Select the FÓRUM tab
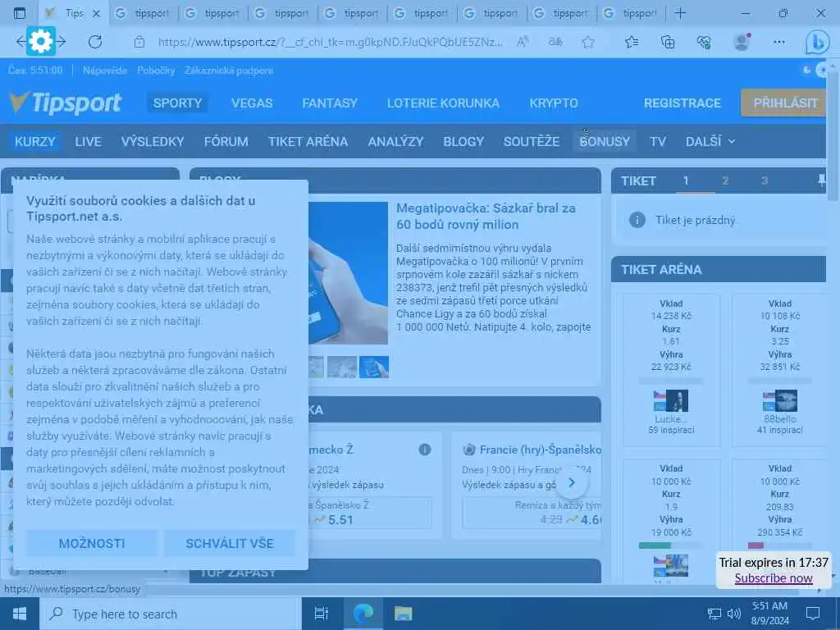Viewport: 840px width, 630px height. click(226, 141)
